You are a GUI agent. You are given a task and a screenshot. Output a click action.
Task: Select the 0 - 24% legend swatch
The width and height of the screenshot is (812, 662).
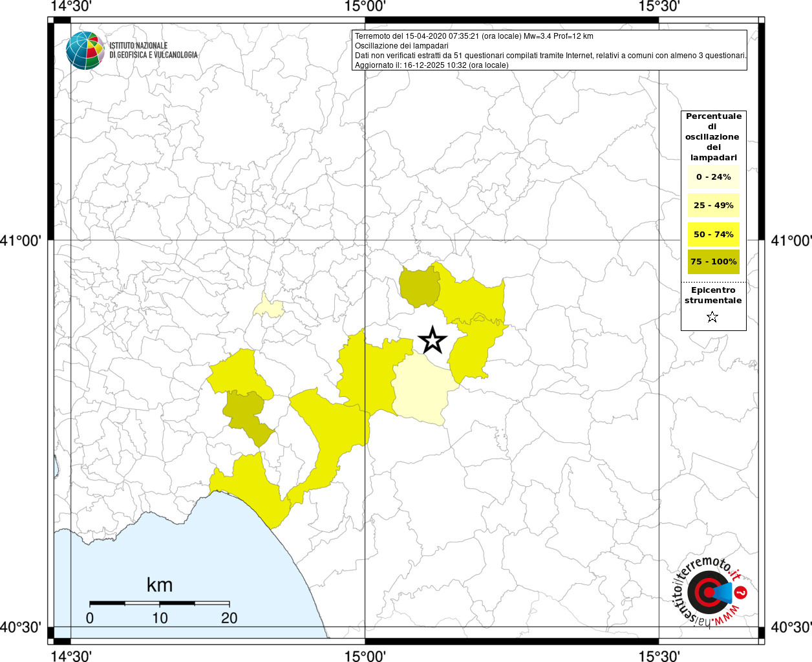[713, 176]
